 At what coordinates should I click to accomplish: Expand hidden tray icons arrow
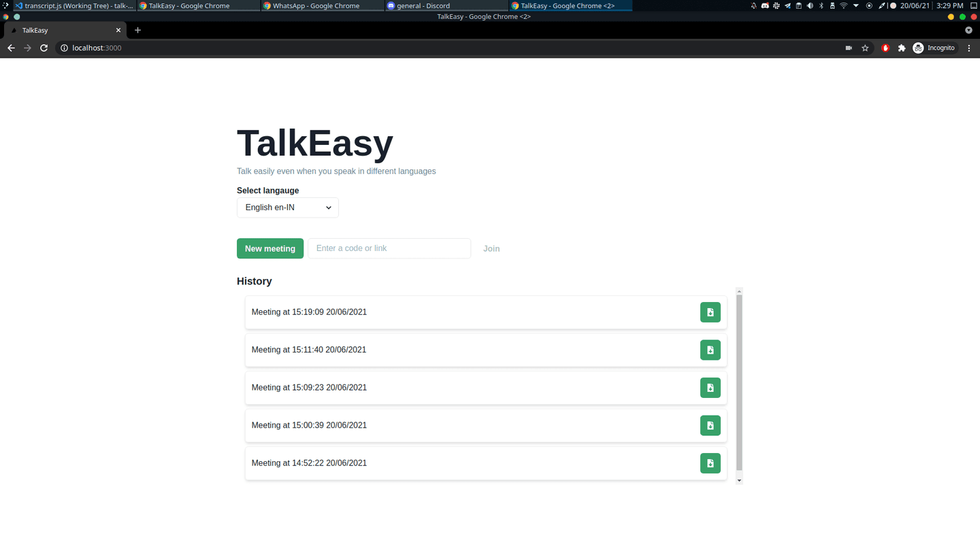pos(856,5)
